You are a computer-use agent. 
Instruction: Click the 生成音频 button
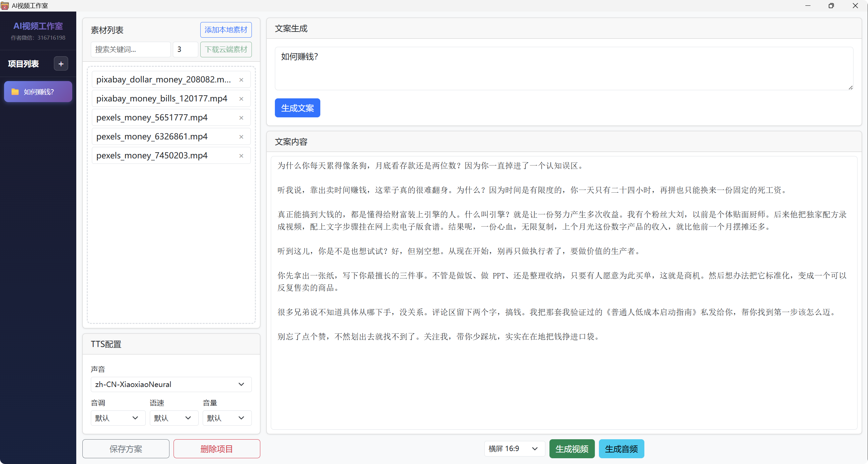[621, 449]
